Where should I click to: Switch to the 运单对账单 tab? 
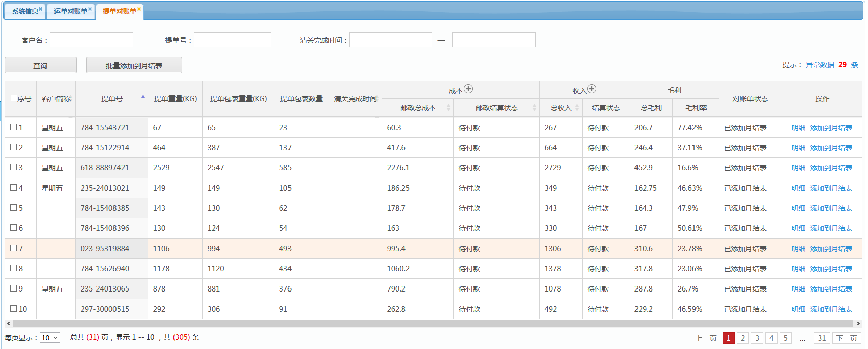71,11
